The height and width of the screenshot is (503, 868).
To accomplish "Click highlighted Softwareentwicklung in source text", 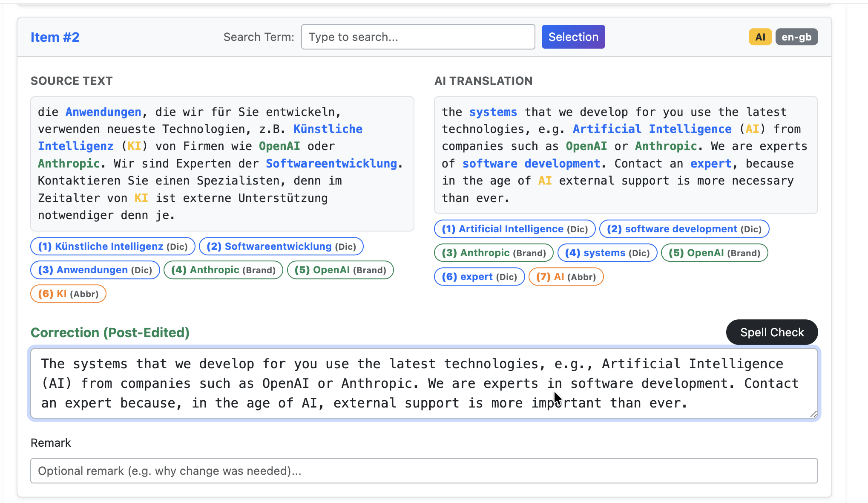I will pos(331,163).
